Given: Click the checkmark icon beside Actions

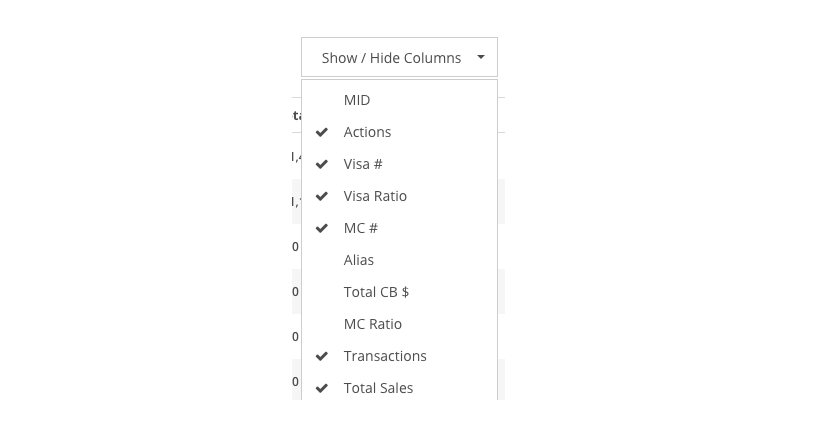Looking at the screenshot, I should [322, 132].
